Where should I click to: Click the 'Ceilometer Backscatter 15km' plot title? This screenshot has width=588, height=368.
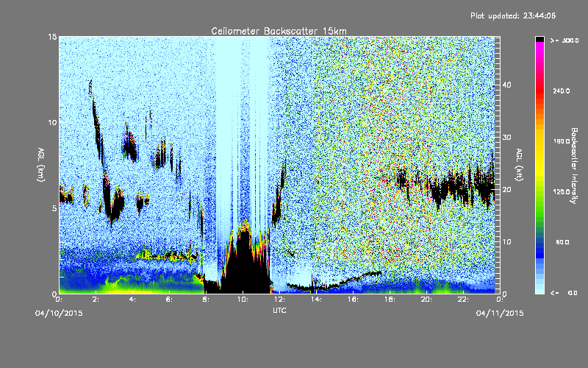279,31
